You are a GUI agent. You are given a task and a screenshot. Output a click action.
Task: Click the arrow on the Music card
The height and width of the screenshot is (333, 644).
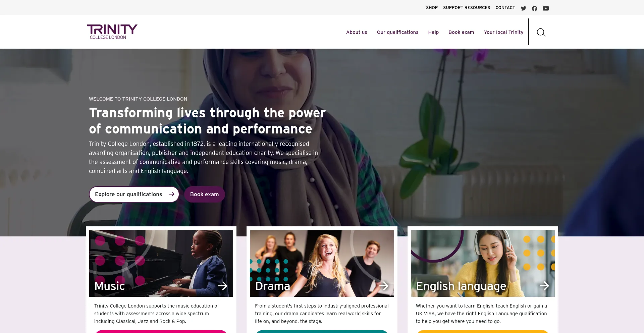(x=223, y=286)
